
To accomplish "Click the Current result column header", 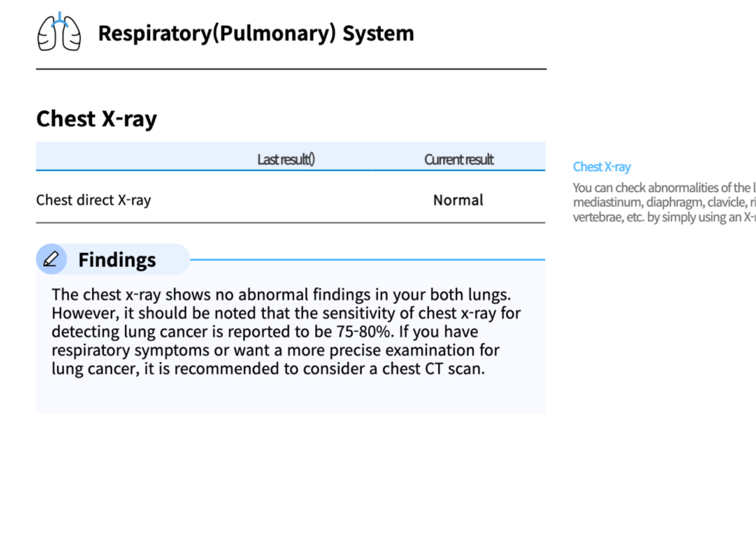I will tap(459, 160).
